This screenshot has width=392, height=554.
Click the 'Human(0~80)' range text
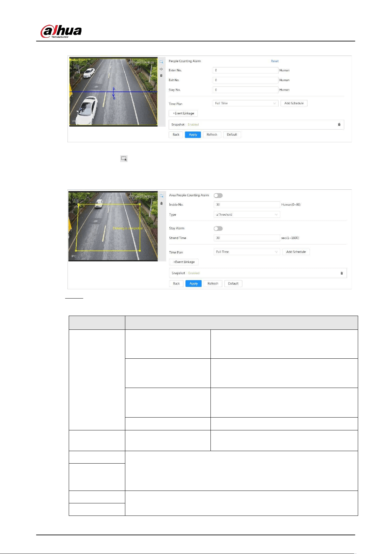291,205
